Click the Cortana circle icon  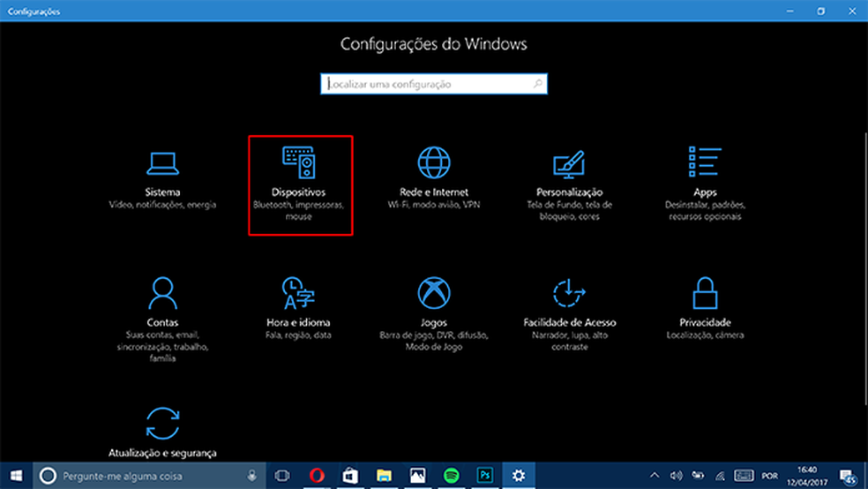pyautogui.click(x=48, y=476)
